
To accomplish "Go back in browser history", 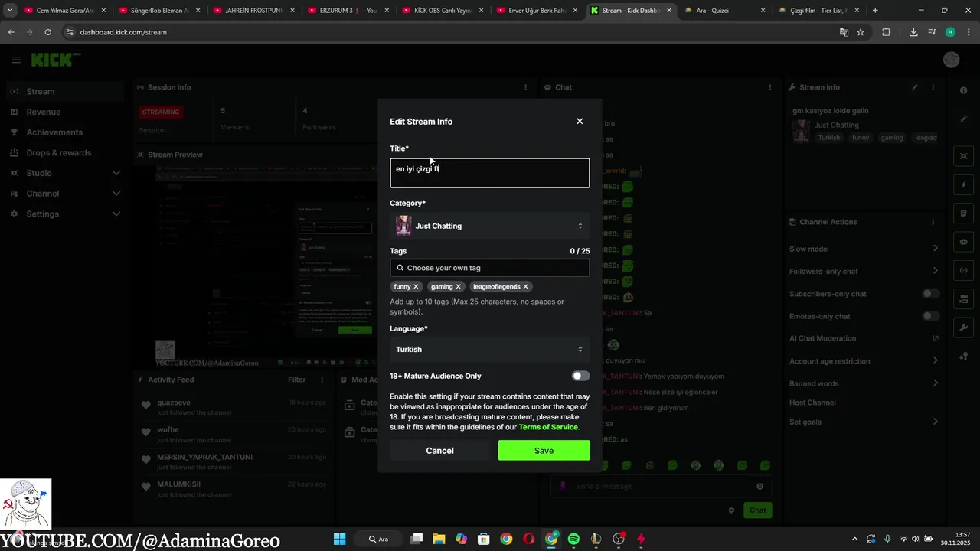I will click(11, 32).
